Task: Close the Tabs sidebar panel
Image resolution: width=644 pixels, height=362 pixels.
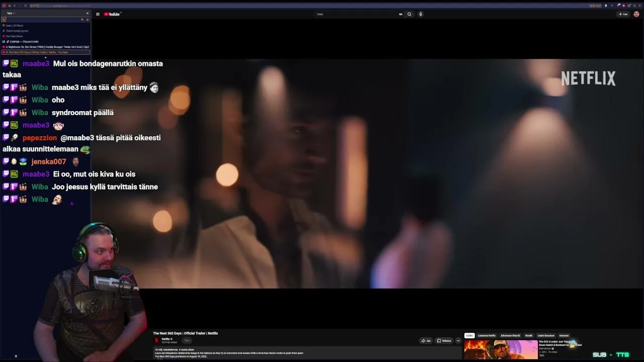Action: click(x=87, y=13)
